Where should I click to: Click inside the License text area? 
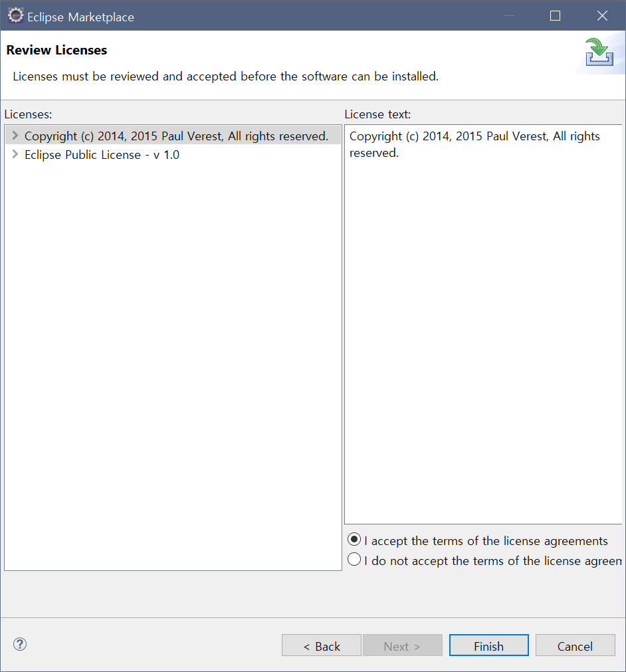[483, 324]
